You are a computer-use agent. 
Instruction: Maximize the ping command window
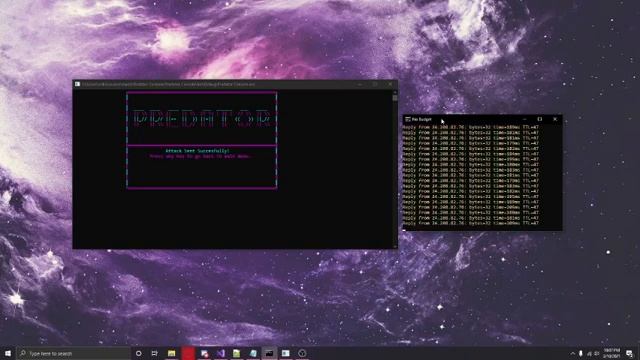(x=540, y=119)
